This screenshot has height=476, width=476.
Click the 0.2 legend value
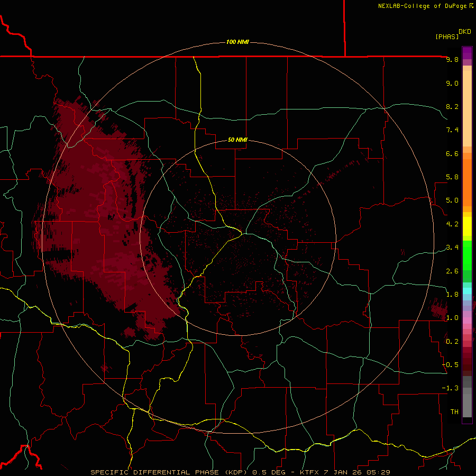[x=452, y=342]
